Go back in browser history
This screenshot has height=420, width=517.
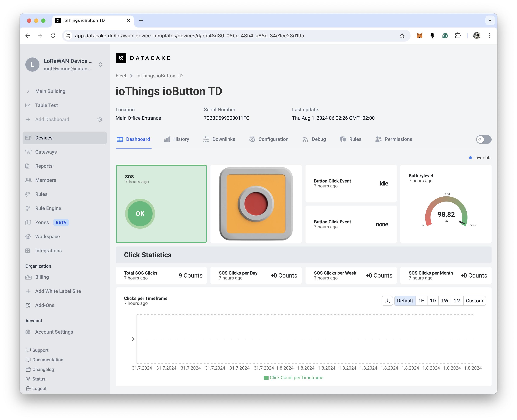pos(27,36)
